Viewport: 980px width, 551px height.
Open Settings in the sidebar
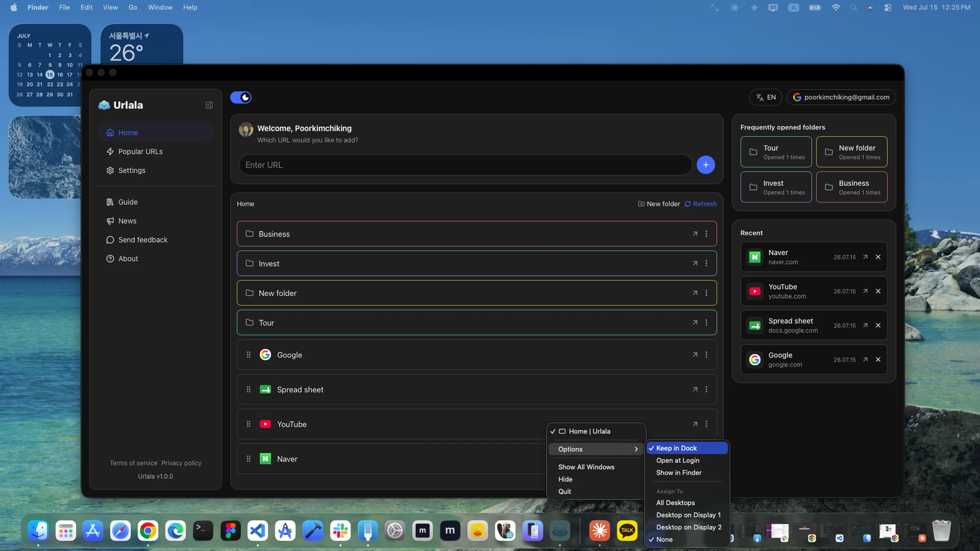click(155, 170)
